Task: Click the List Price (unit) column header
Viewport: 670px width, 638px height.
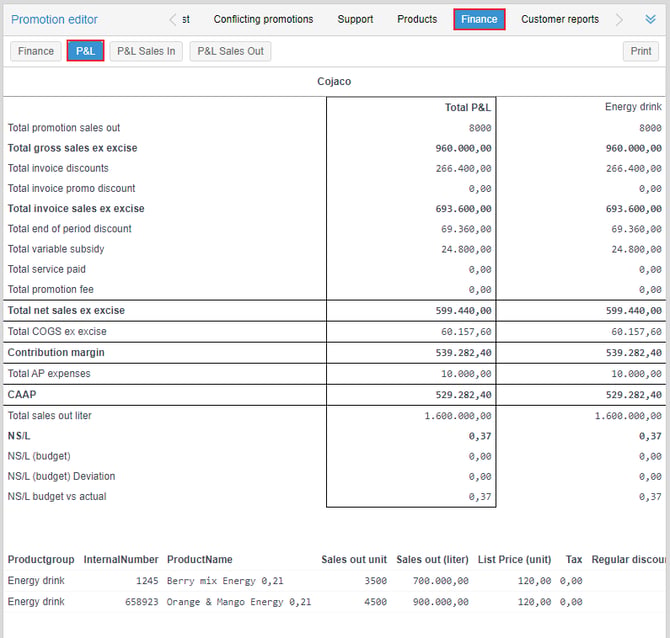Action: coord(514,559)
